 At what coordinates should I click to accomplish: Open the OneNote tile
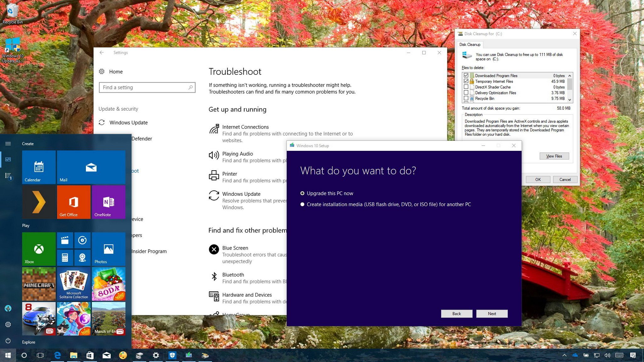[108, 202]
